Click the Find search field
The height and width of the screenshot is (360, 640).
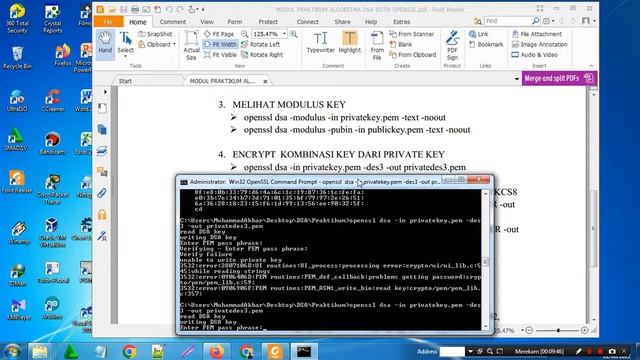508,20
